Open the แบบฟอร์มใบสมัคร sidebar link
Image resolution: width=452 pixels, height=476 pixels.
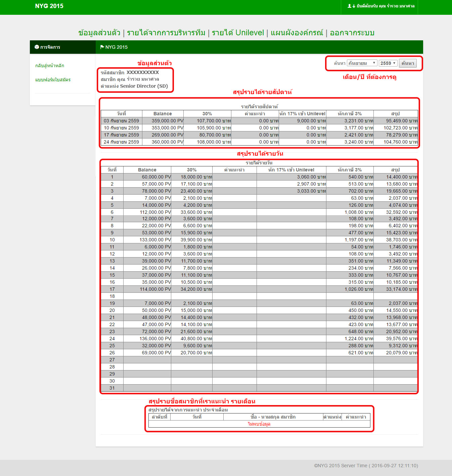(53, 80)
